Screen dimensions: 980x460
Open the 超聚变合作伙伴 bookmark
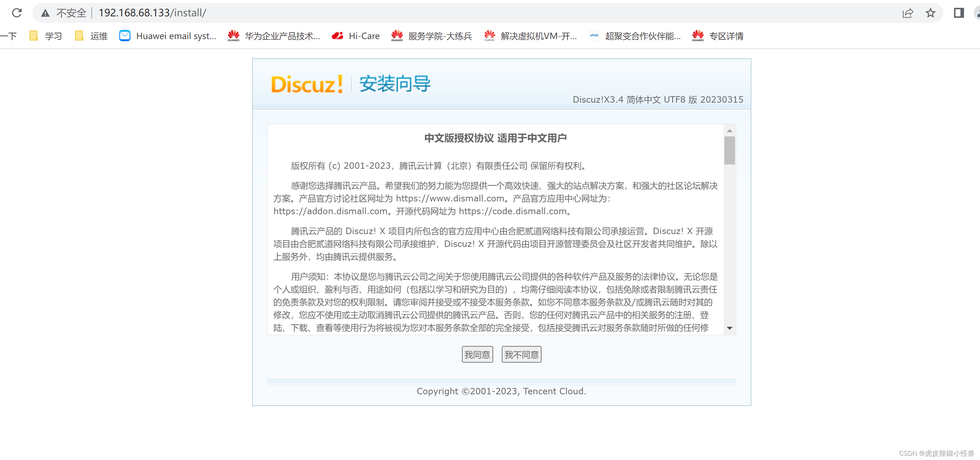coord(635,36)
